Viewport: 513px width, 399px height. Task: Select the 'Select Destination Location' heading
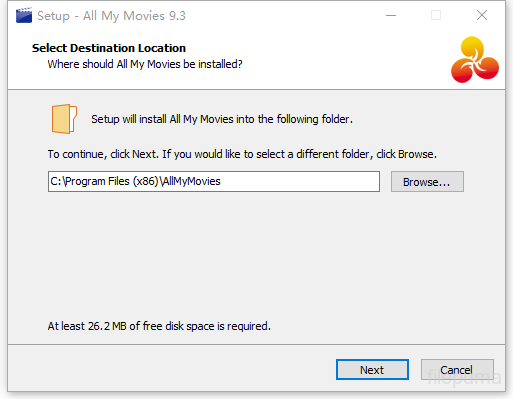click(x=109, y=48)
